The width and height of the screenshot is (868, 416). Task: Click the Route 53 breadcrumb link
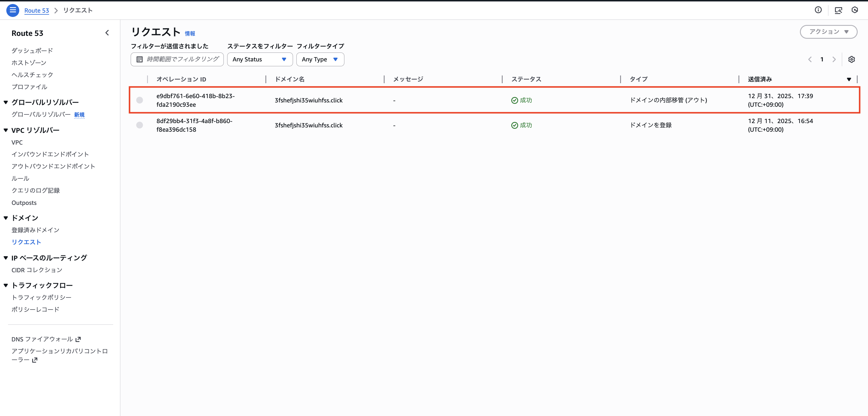pos(36,10)
